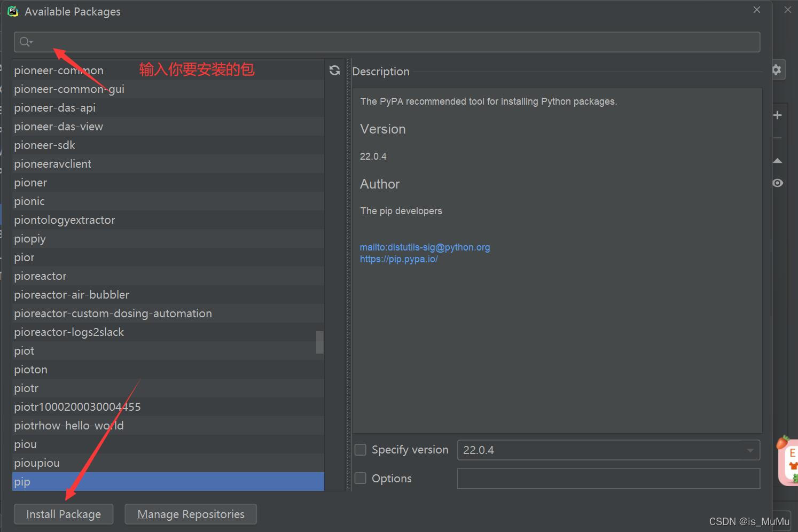Click the upgrade arrow icon in the background window
798x532 pixels.
[x=778, y=161]
